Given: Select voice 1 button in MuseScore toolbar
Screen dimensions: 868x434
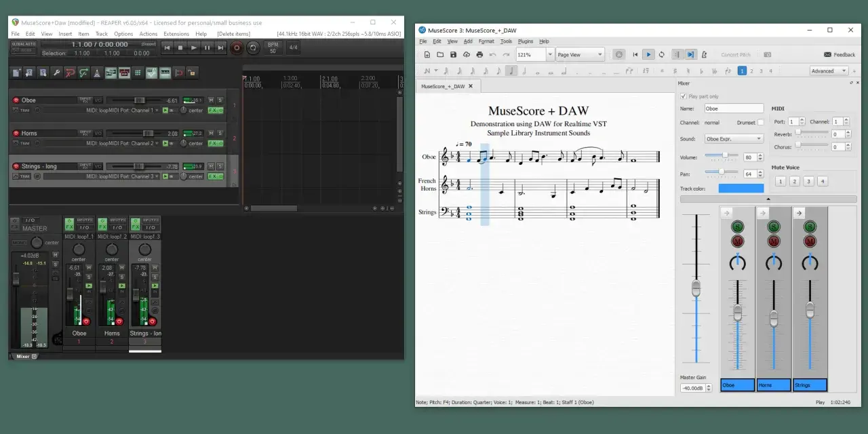Looking at the screenshot, I should [742, 71].
